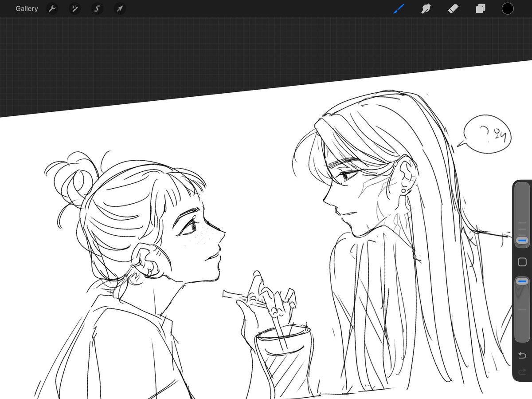Activate the Transform arrow tool
The image size is (532, 399).
tap(120, 8)
